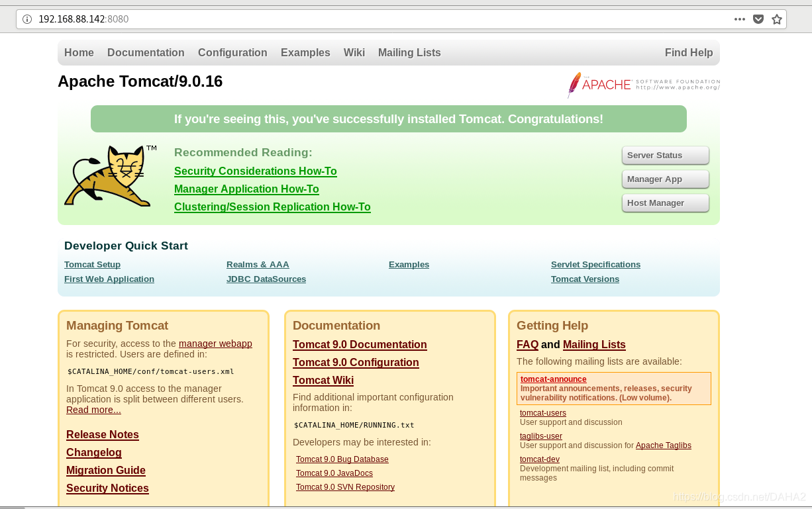Viewport: 812px width, 509px height.
Task: Open First Web Application link
Action: click(x=109, y=279)
